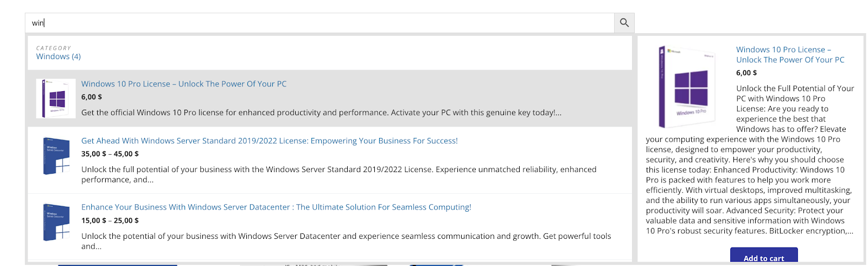This screenshot has height=266, width=868.
Task: Click the 35,00 $ – 45,00 $ price range
Action: [110, 154]
